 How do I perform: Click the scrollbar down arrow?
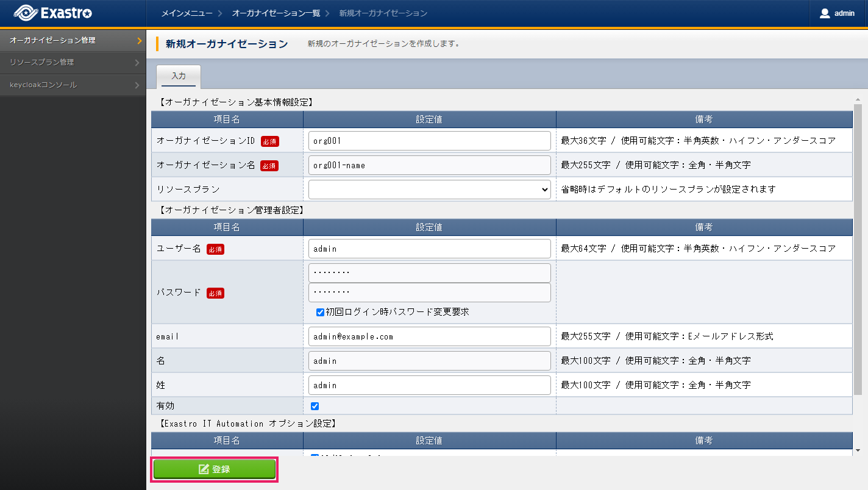[858, 450]
